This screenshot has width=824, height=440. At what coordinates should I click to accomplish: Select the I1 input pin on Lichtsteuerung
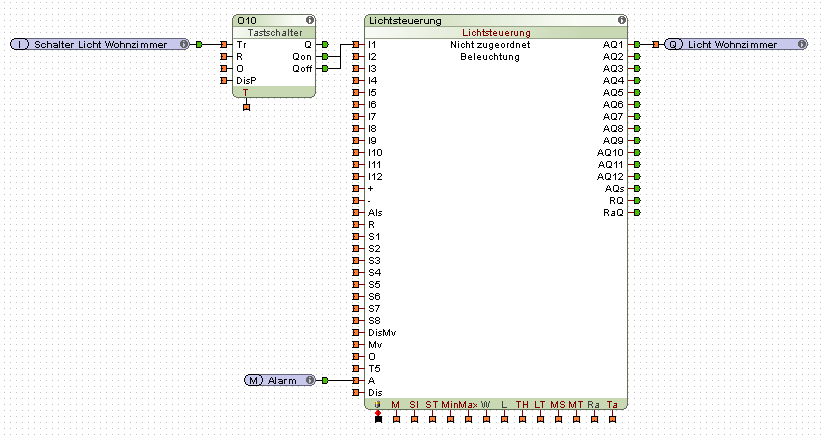(x=356, y=45)
